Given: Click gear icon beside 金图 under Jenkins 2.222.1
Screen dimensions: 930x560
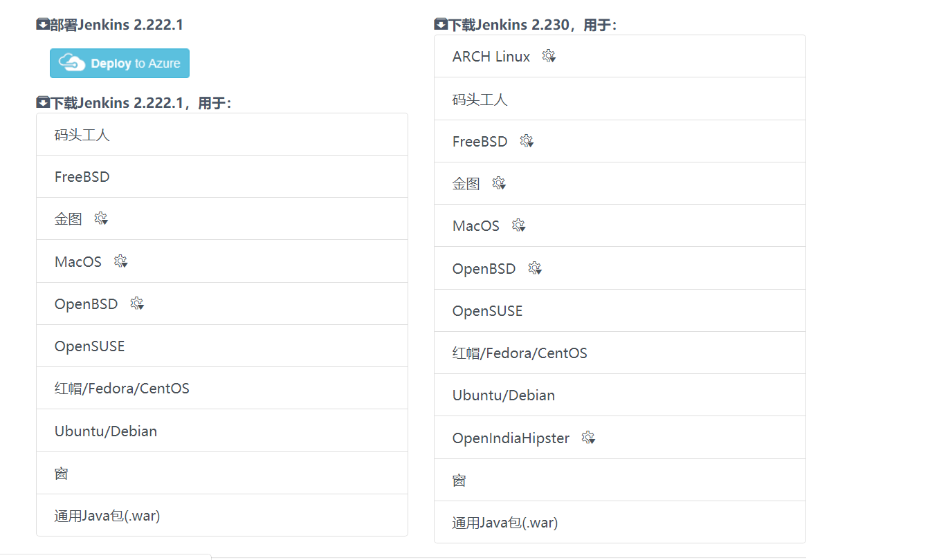Looking at the screenshot, I should 101,219.
